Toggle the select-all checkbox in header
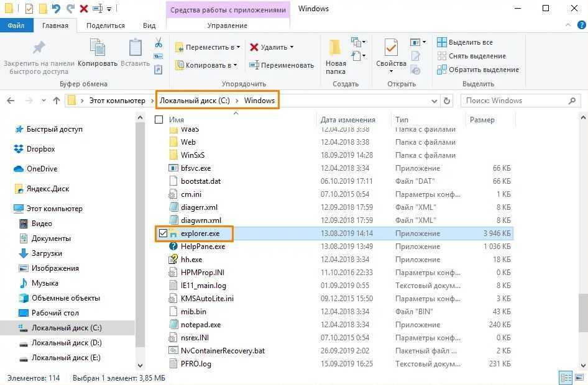The height and width of the screenshot is (385, 588). pos(159,119)
